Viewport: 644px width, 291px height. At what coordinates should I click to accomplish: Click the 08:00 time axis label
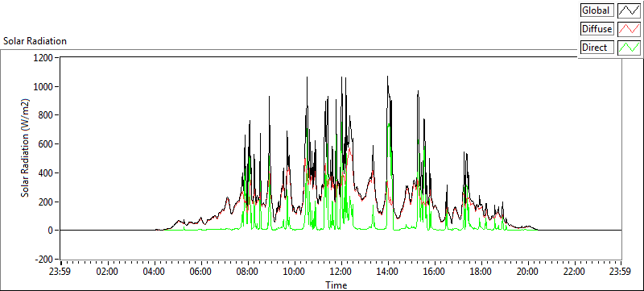click(x=248, y=272)
